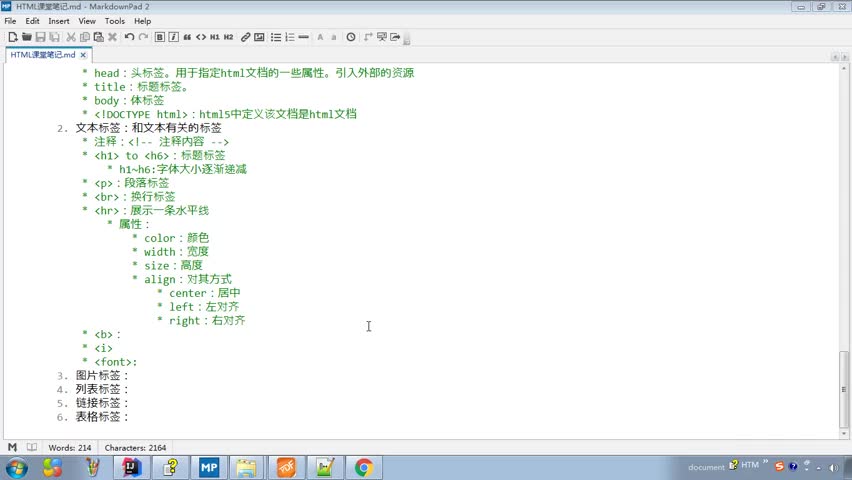The height and width of the screenshot is (480, 852).
Task: Click the Characters: 2164 status entry
Action: (x=135, y=448)
